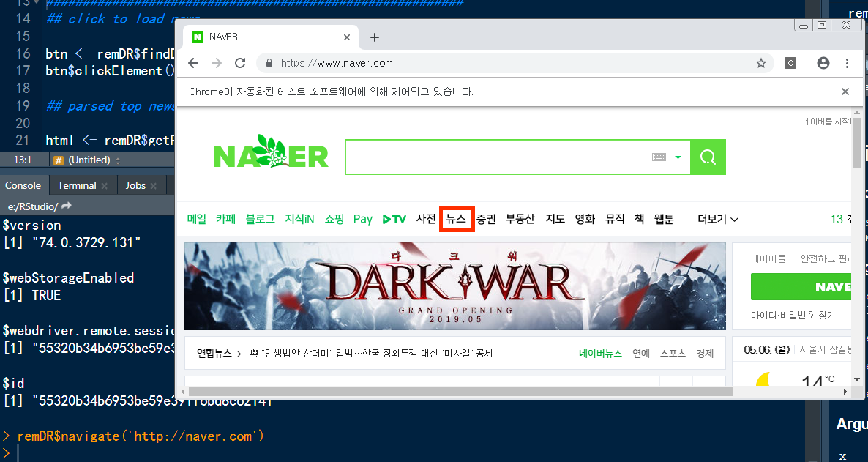This screenshot has height=462, width=868.
Task: Expand 더보기 menu
Action: 718,219
